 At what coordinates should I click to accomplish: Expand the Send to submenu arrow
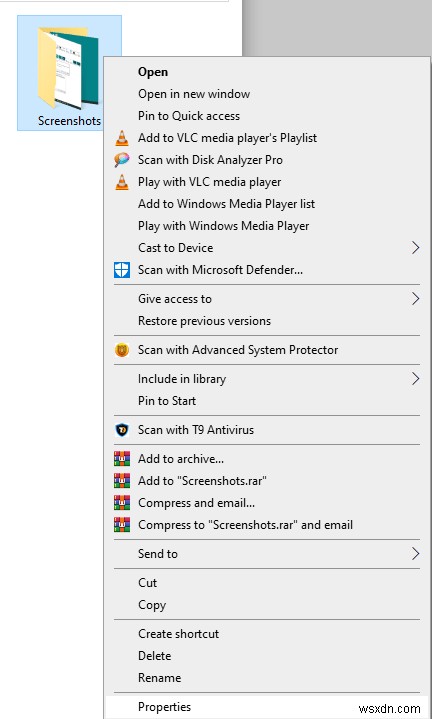pos(415,554)
